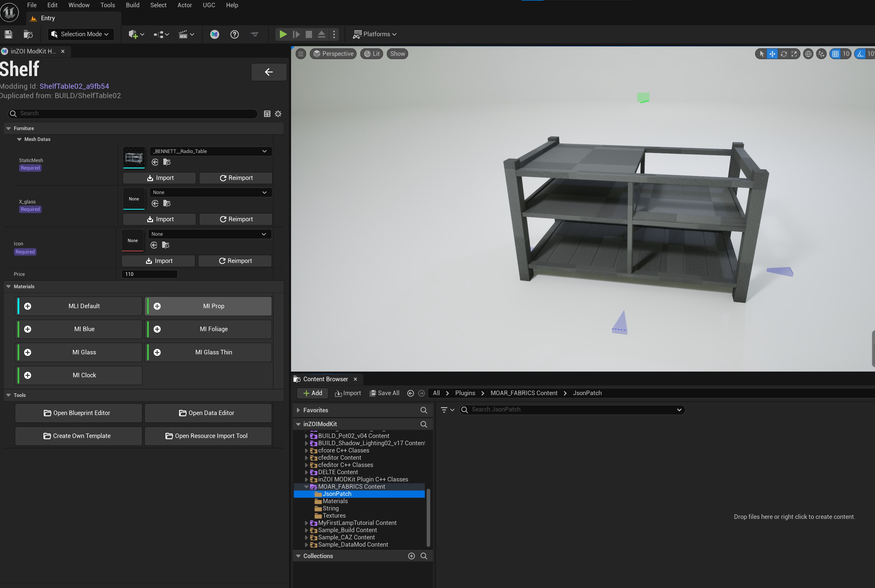Activate the Scale tool in viewport
Image resolution: width=875 pixels, height=588 pixels.
pos(794,54)
